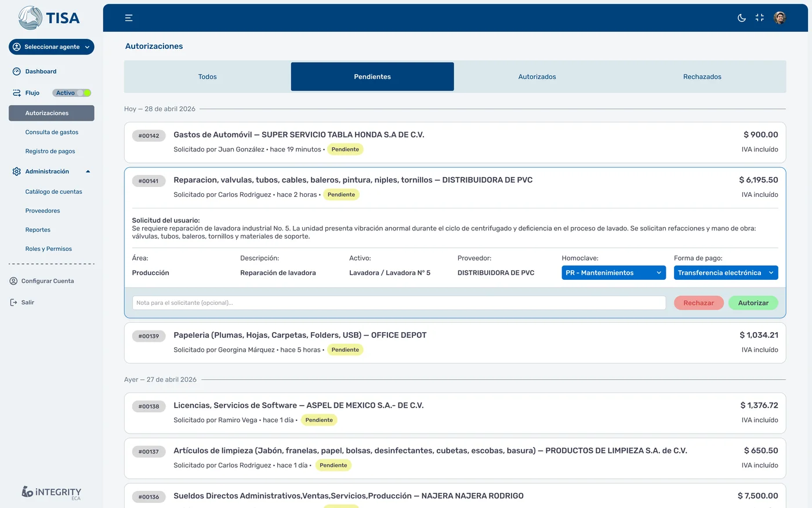Open Registro de pagos

pos(50,152)
